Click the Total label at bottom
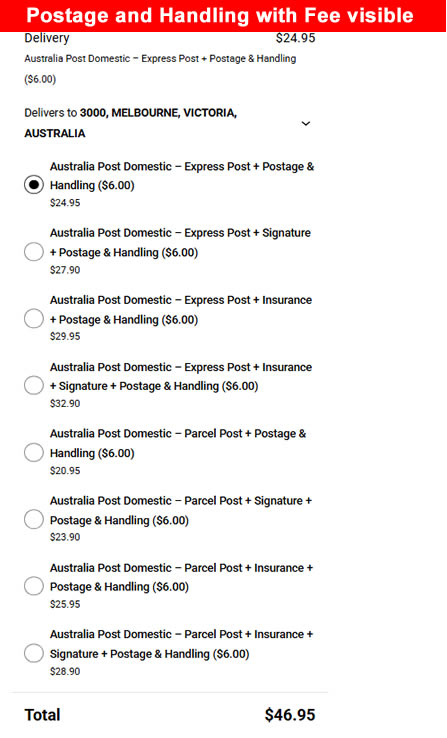This screenshot has width=447, height=738. point(42,715)
